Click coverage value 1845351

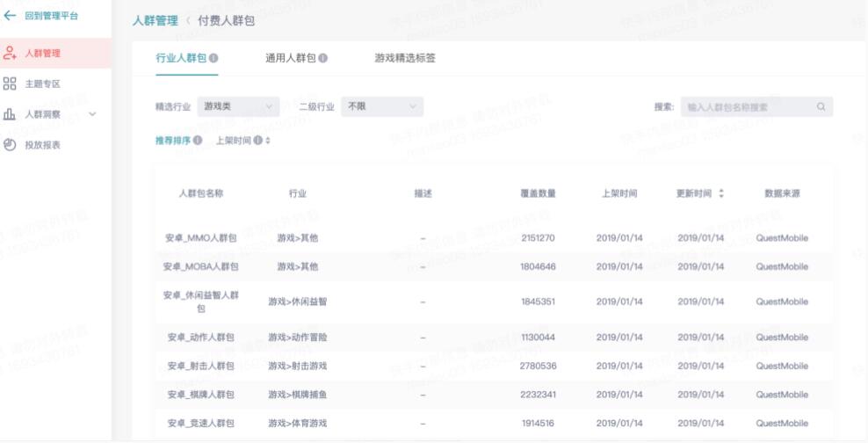(538, 301)
